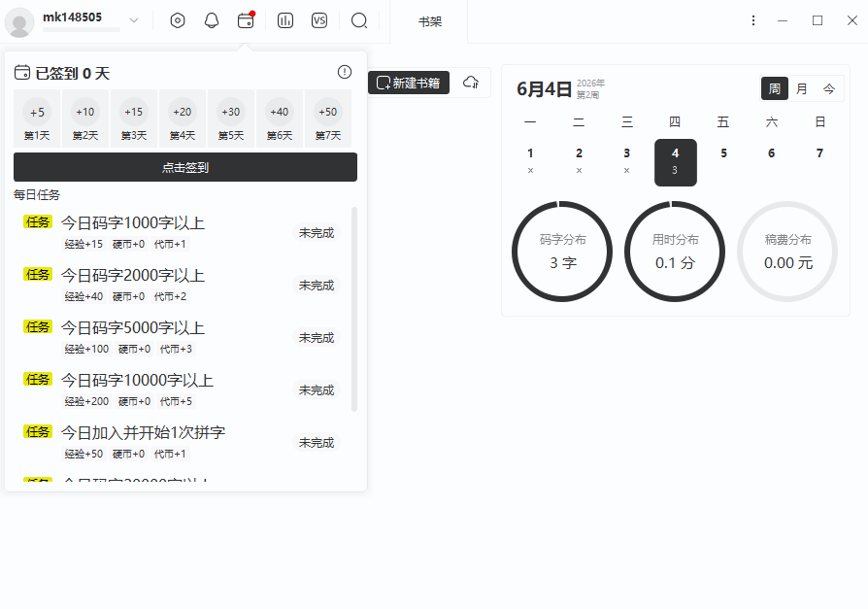This screenshot has width=868, height=609.
Task: Click the 6月4日 date heading
Action: tap(544, 89)
